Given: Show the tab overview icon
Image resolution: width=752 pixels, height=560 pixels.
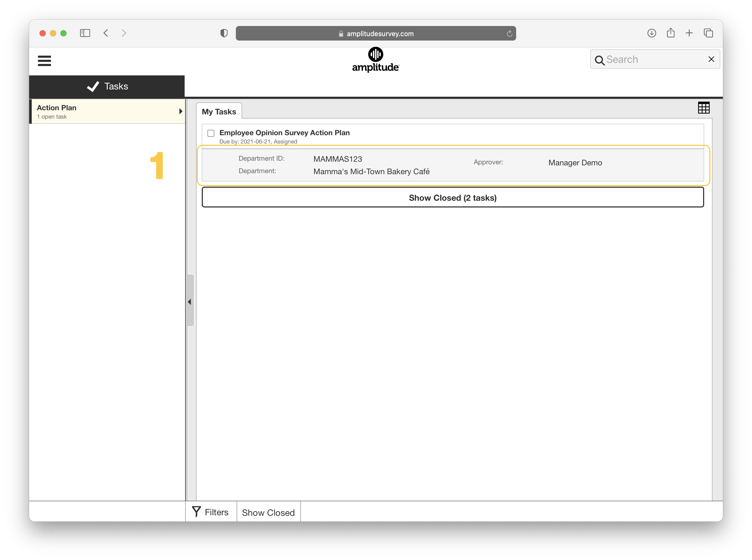Looking at the screenshot, I should (x=708, y=33).
